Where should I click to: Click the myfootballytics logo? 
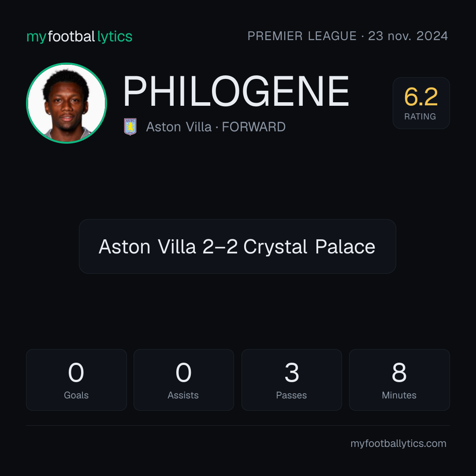[79, 37]
